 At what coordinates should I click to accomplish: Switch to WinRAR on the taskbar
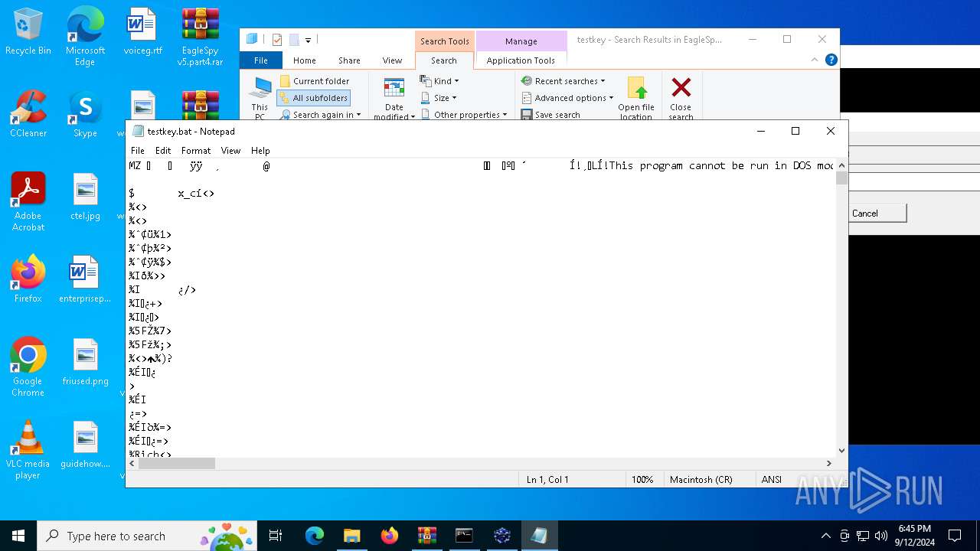pyautogui.click(x=426, y=536)
